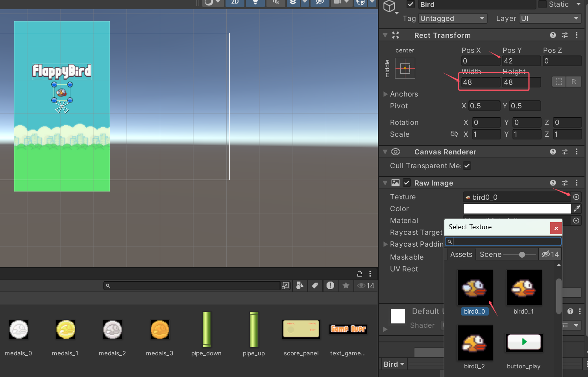Image resolution: width=588 pixels, height=377 pixels.
Task: Select the bird0_1 texture thumbnail
Action: pyautogui.click(x=524, y=288)
